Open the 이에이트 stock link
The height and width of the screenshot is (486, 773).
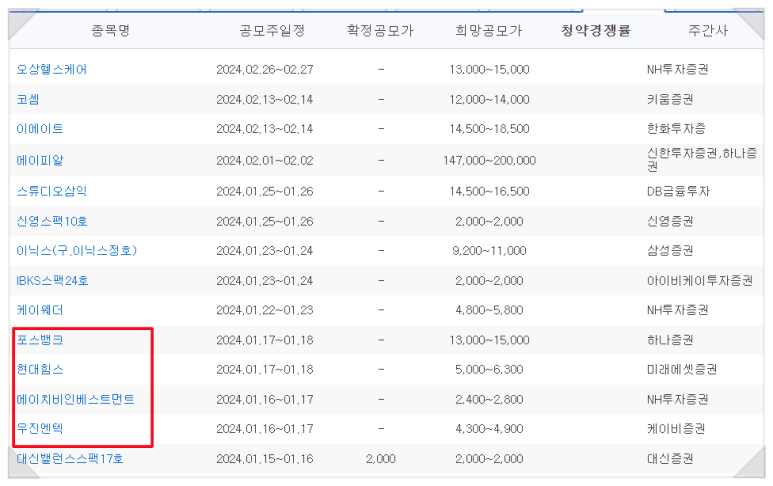(40, 129)
